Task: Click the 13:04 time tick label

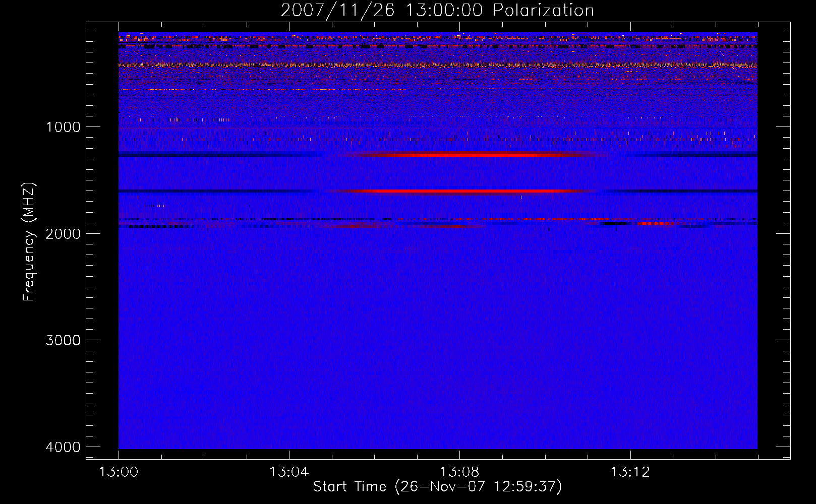Action: (x=289, y=472)
